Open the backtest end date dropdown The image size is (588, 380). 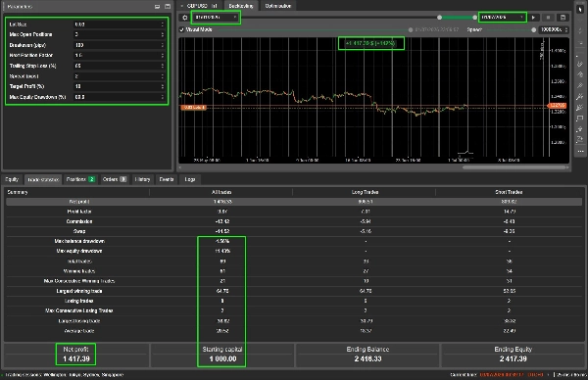coord(502,18)
